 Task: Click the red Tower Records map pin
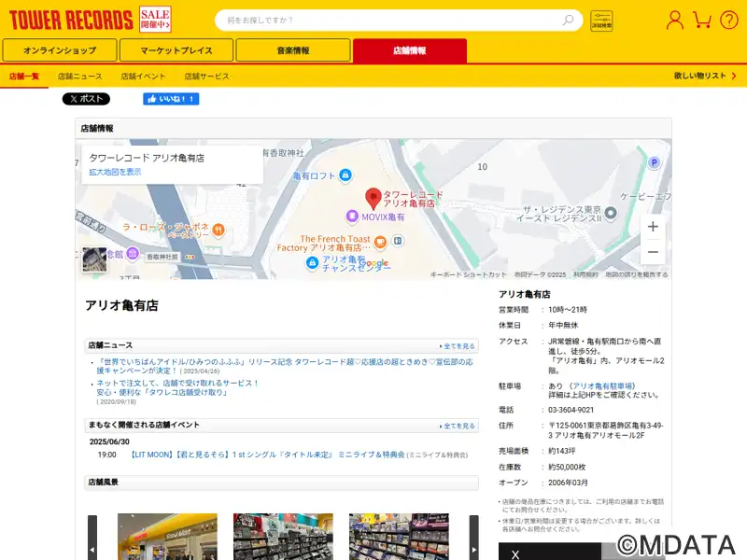(373, 199)
